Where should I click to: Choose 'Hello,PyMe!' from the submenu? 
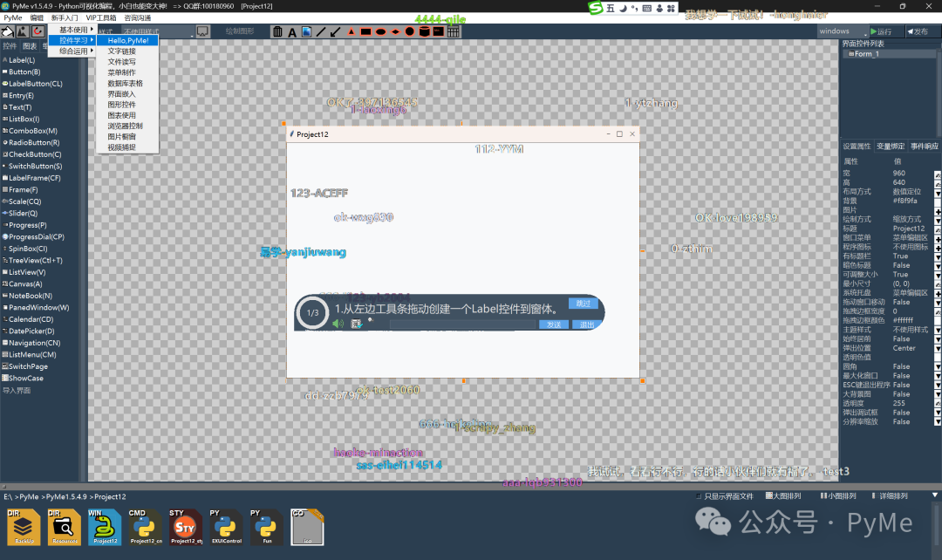127,40
